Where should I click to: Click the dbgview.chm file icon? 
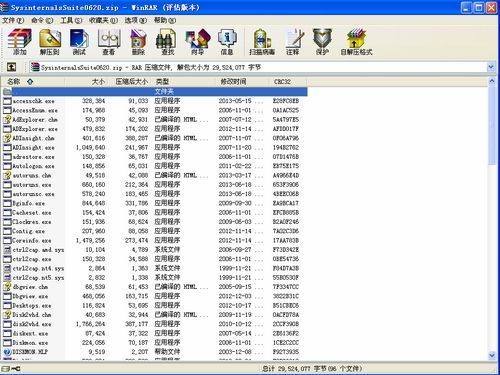[7, 287]
